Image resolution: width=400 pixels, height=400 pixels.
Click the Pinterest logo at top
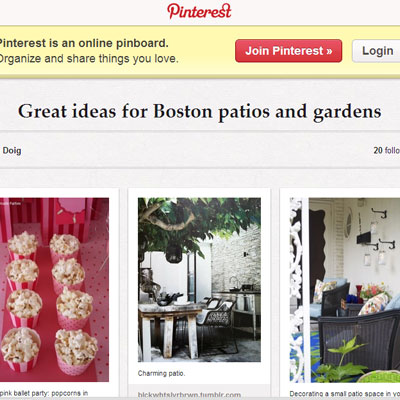click(199, 11)
